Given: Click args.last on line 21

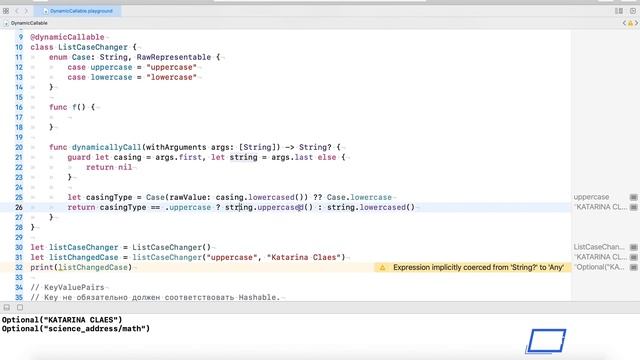Looking at the screenshot, I should point(292,158).
